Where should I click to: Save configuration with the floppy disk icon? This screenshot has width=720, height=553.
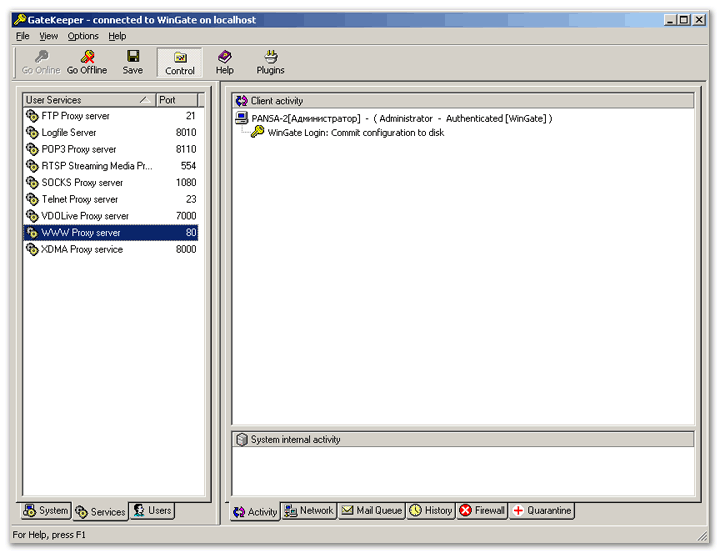133,56
